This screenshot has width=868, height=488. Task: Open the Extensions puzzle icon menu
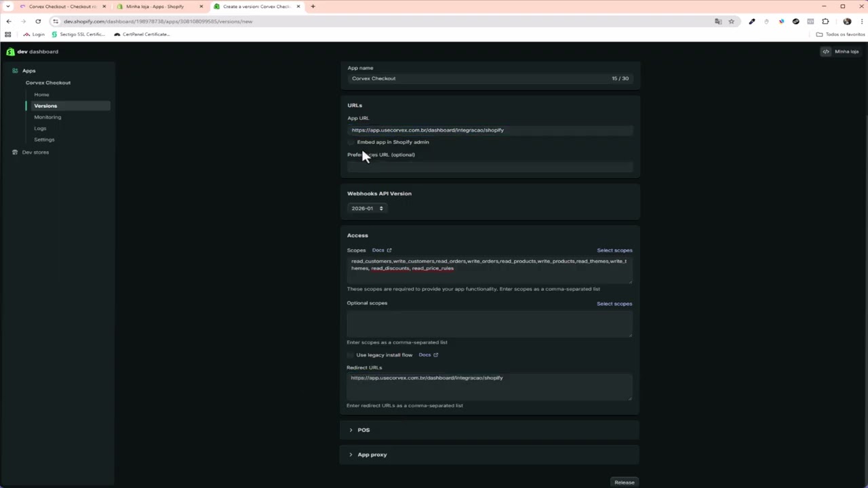[x=825, y=21]
